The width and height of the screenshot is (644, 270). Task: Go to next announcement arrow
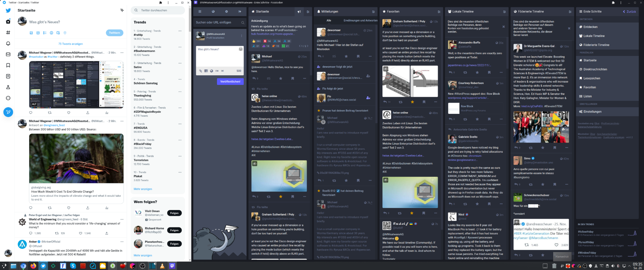coord(307,46)
